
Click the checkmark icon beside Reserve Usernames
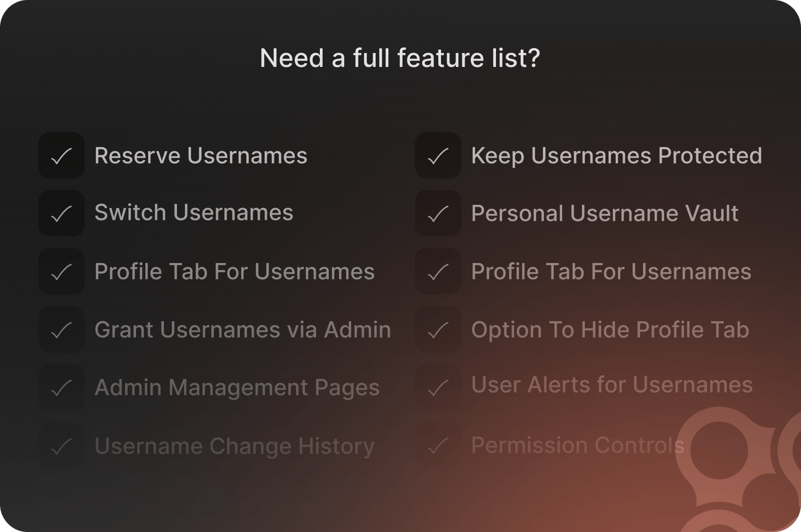[61, 156]
